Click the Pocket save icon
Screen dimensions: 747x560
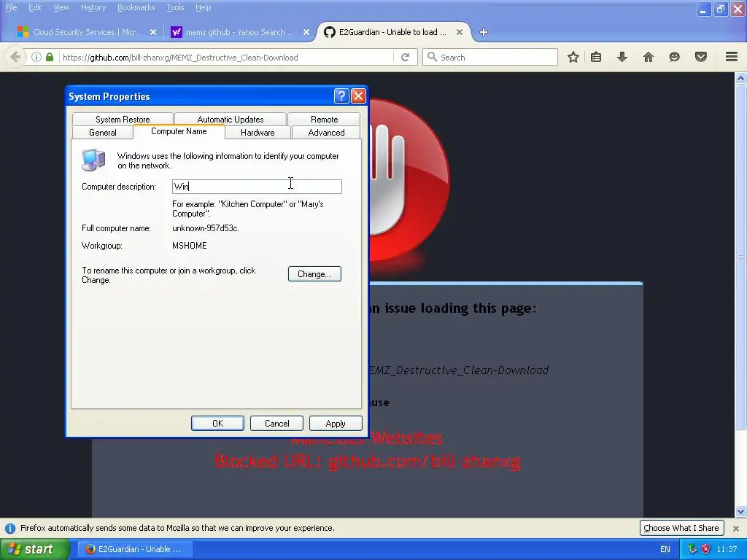(701, 57)
